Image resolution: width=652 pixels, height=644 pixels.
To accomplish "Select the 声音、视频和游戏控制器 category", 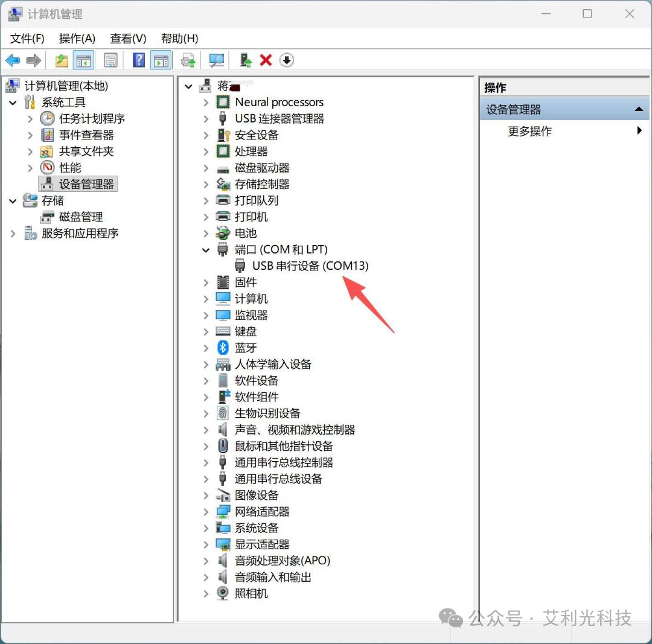I will point(295,430).
